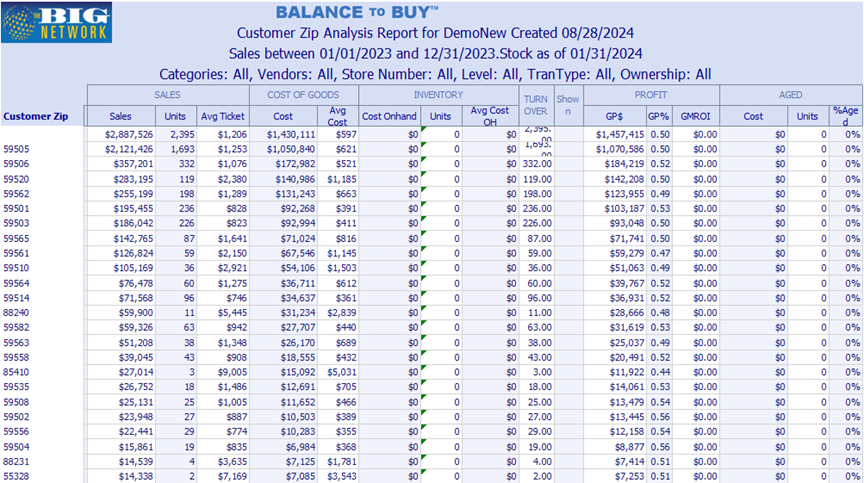Select customer zip 59505
The image size is (864, 483).
point(17,149)
